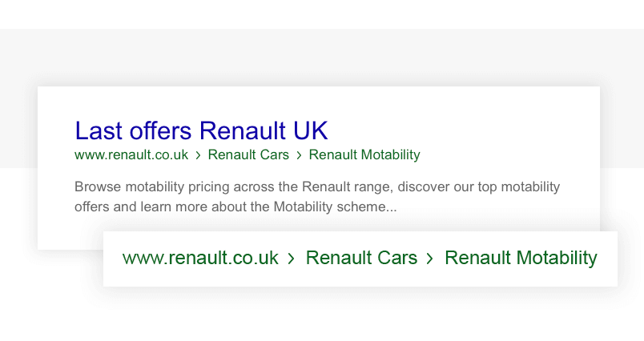
Task: Click the small chevron after "Renault Cars" in the result
Action: (299, 155)
